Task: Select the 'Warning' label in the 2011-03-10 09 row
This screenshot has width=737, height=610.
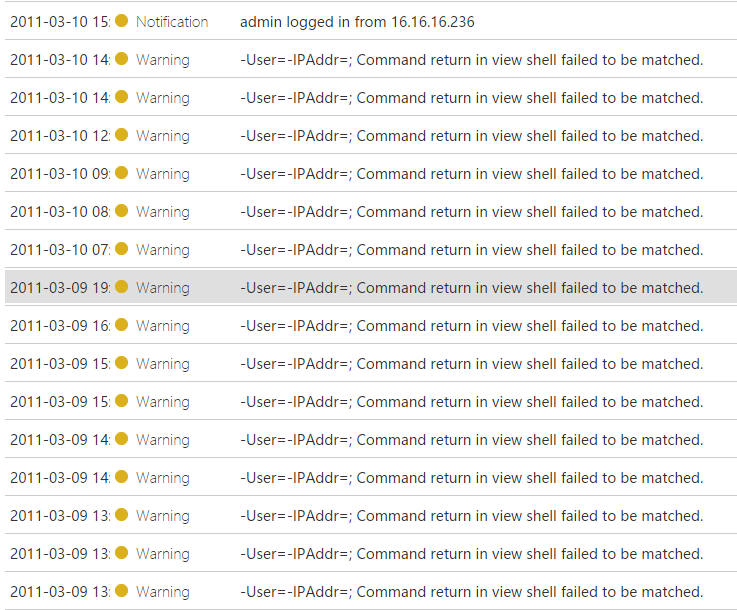Action: coord(163,174)
